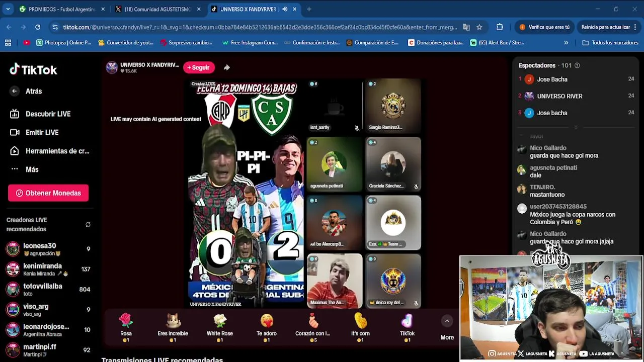Select top viewer Jose Bacha rank 1
644x362 pixels.
(x=552, y=79)
